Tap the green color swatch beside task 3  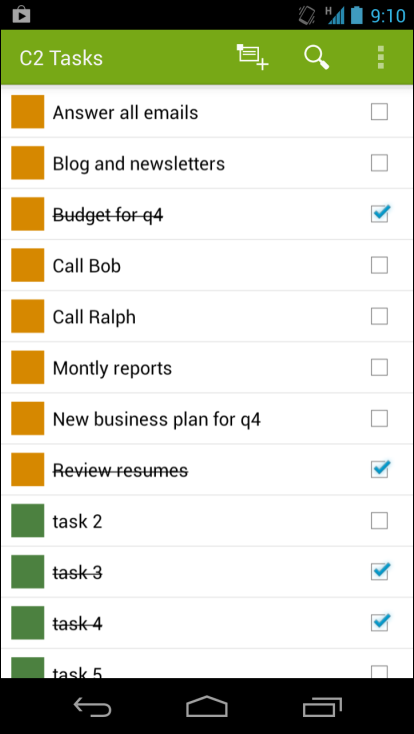point(28,572)
